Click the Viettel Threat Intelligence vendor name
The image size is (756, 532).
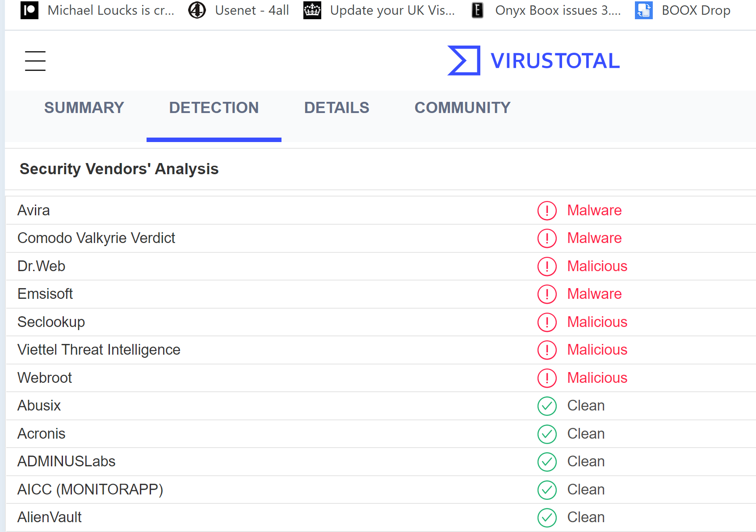point(99,350)
